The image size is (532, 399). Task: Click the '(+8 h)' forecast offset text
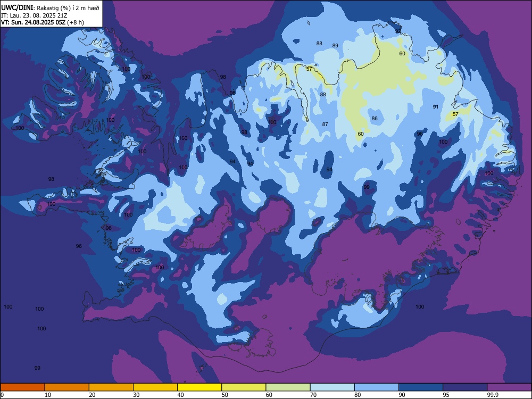pyautogui.click(x=76, y=22)
